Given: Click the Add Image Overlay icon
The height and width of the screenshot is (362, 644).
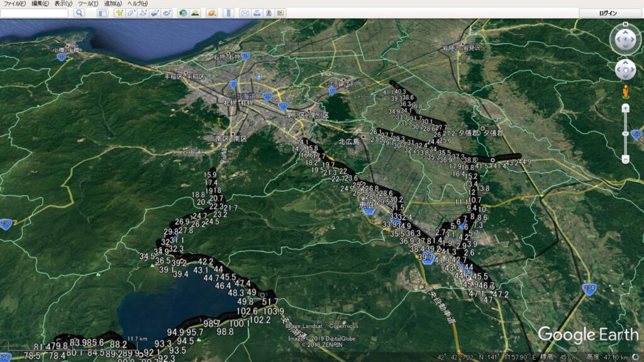Looking at the screenshot, I should [155, 13].
